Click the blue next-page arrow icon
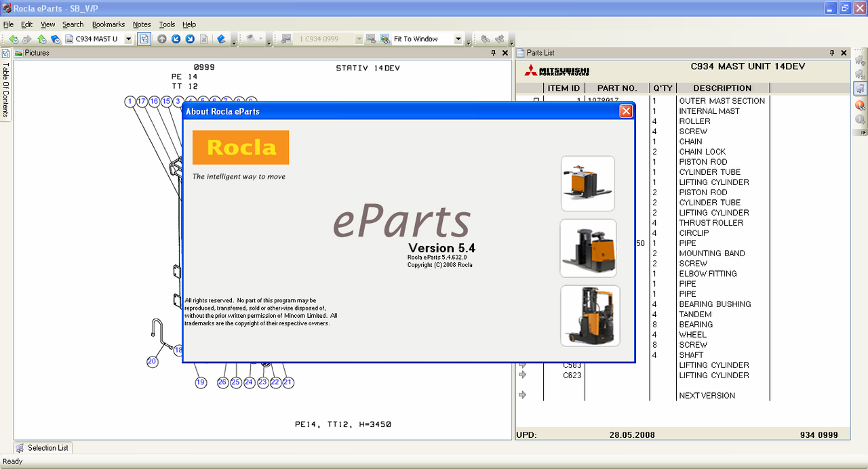Viewport: 868px width, 469px height. coord(190,39)
